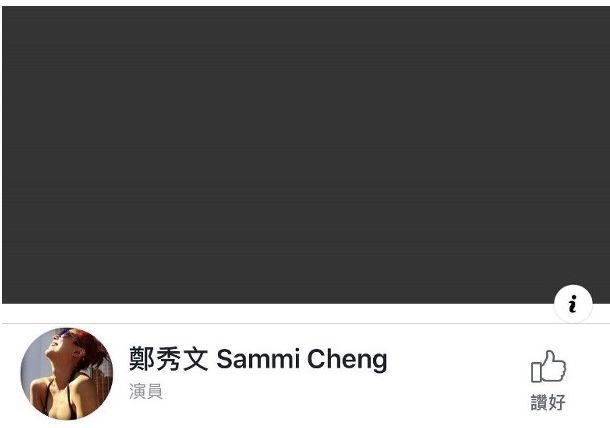Screen dimensions: 610x428
Task: Tap the 讚 character of the like label
Action: 540,402
